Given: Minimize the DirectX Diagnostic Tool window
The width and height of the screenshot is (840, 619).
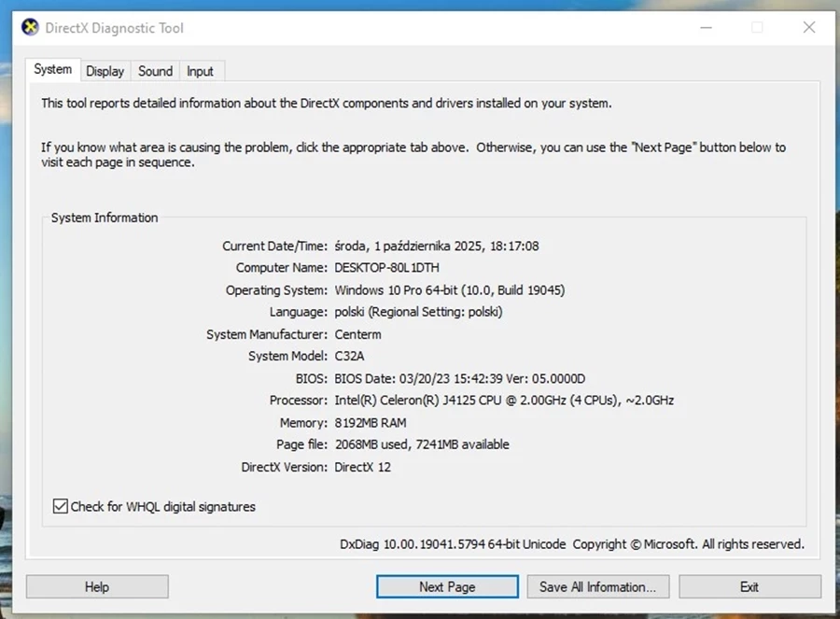Looking at the screenshot, I should (707, 28).
